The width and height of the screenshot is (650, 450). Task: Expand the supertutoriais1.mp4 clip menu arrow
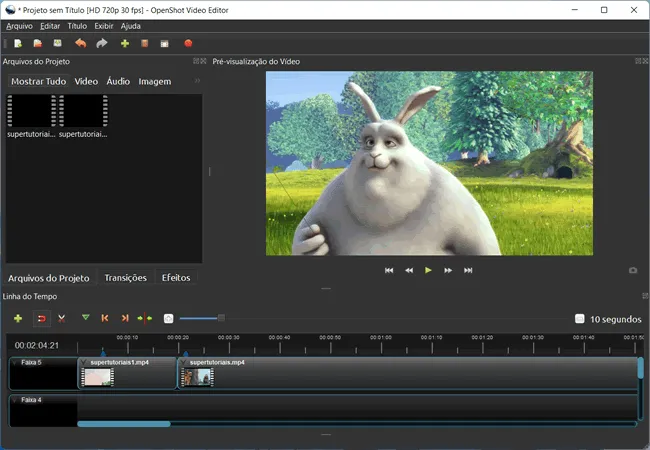coord(84,363)
